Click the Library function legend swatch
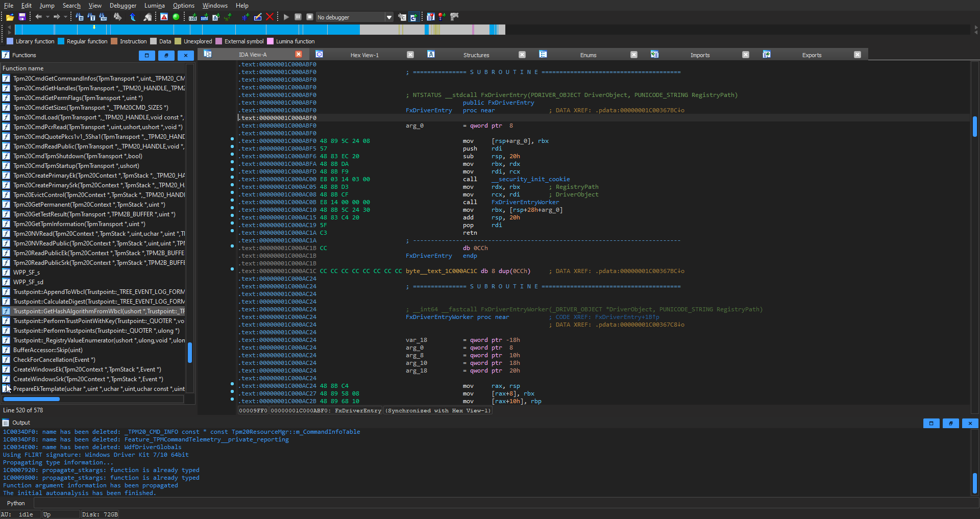Image resolution: width=980 pixels, height=519 pixels. point(10,41)
